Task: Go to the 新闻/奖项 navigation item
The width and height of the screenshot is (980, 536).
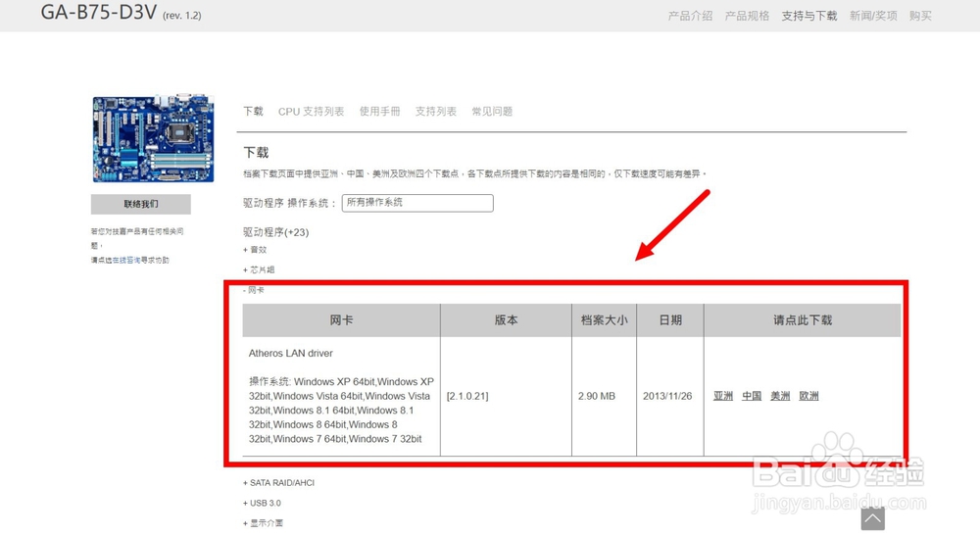Action: (x=873, y=16)
